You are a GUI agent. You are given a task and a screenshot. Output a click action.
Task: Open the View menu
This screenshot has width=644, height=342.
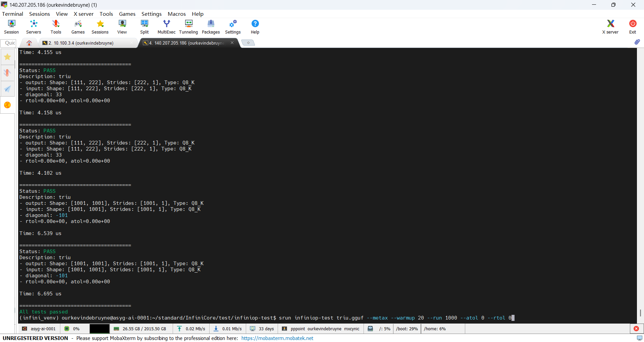(x=62, y=14)
